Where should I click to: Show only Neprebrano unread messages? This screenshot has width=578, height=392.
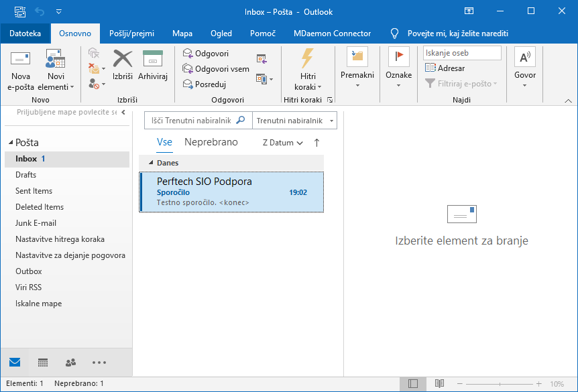click(x=211, y=142)
